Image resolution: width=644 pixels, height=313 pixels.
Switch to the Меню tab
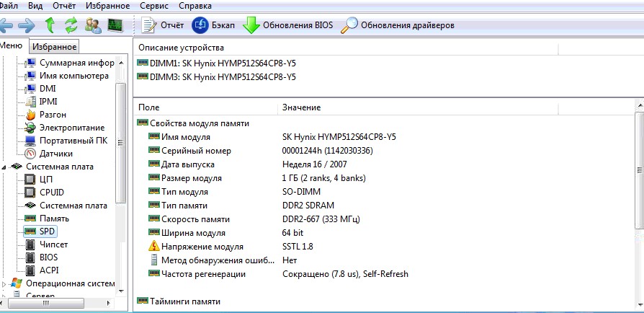[x=12, y=45]
